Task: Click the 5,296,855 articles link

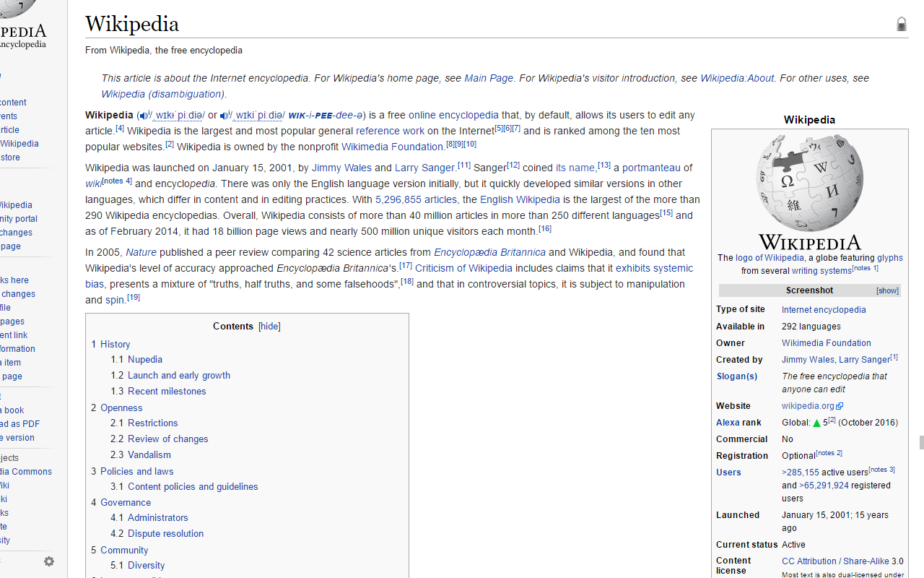Action: (x=416, y=199)
